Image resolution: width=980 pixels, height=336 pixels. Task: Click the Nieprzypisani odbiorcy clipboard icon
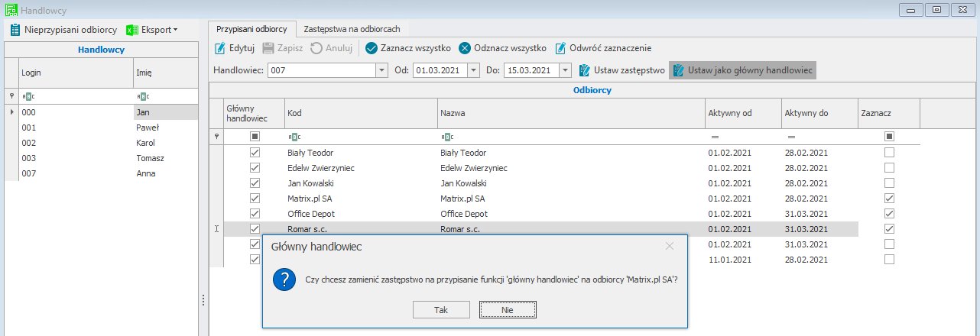15,30
